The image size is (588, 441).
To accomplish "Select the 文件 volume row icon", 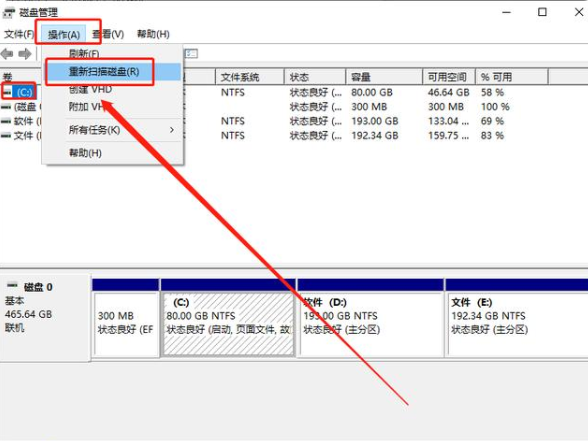I will (x=6, y=135).
